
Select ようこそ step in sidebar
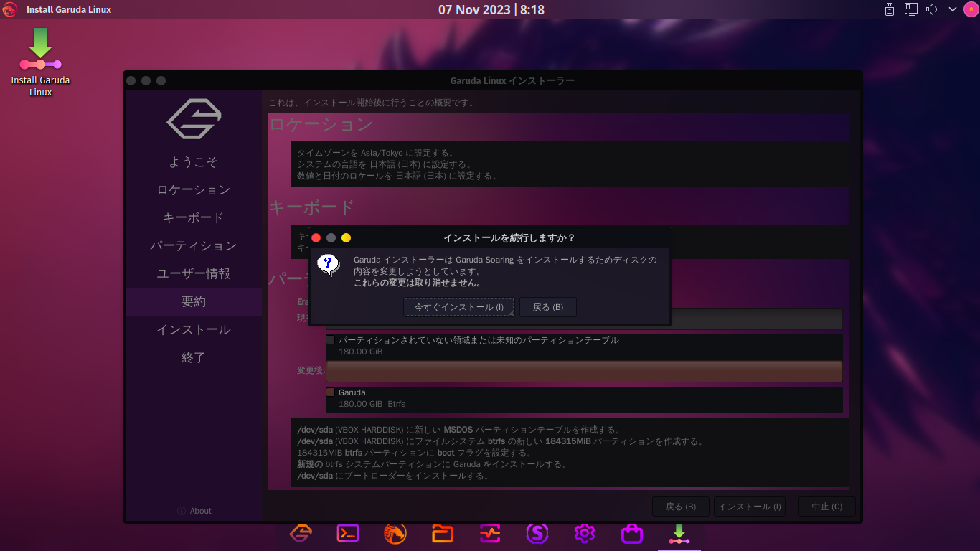click(194, 162)
